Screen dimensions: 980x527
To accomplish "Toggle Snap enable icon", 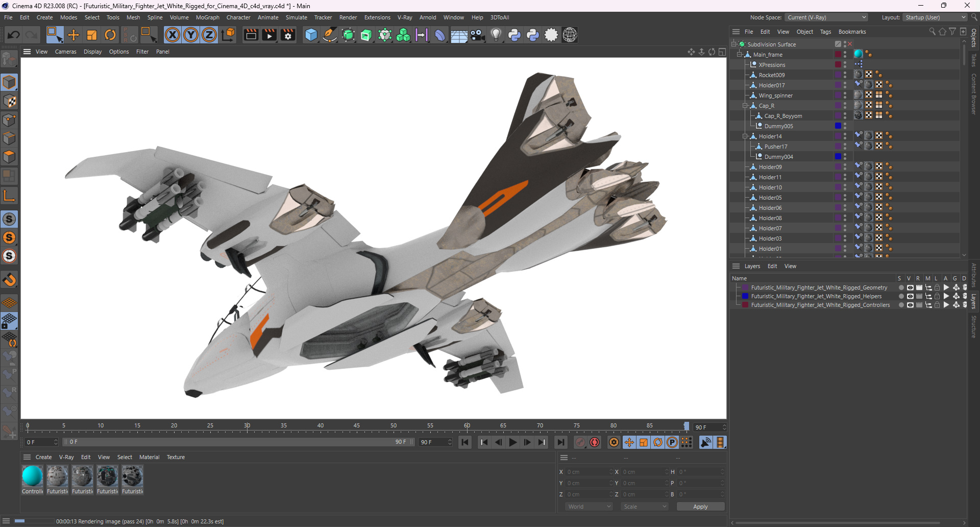I will (x=9, y=219).
